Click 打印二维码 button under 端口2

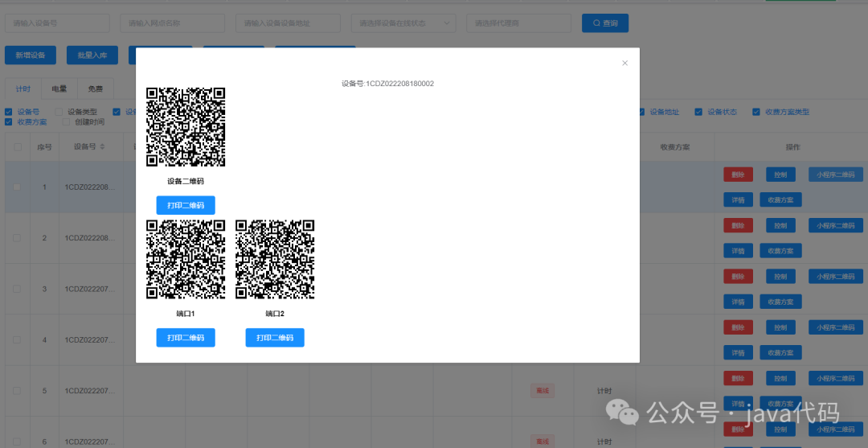(x=275, y=337)
